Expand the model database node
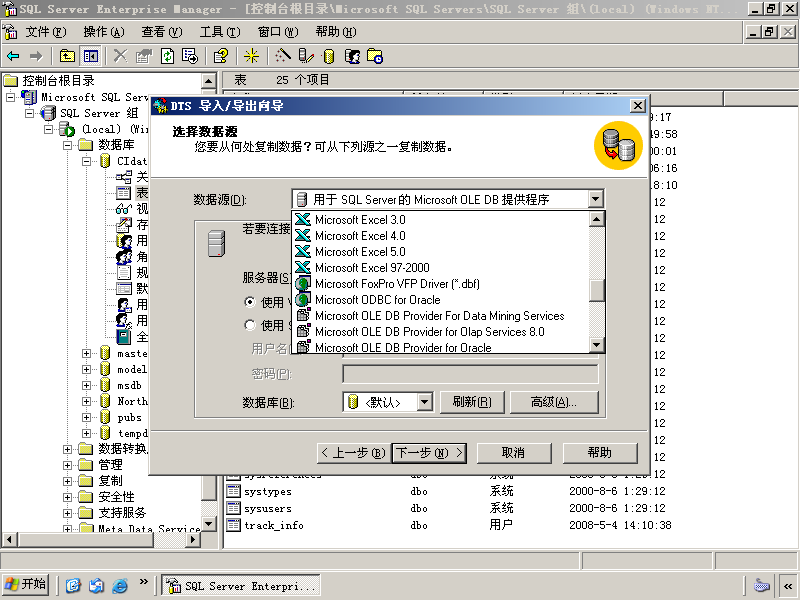The height and width of the screenshot is (600, 800). 86,369
